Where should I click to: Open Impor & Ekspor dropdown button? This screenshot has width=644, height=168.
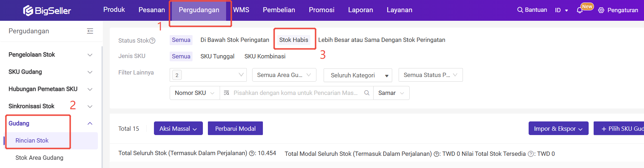coord(558,128)
